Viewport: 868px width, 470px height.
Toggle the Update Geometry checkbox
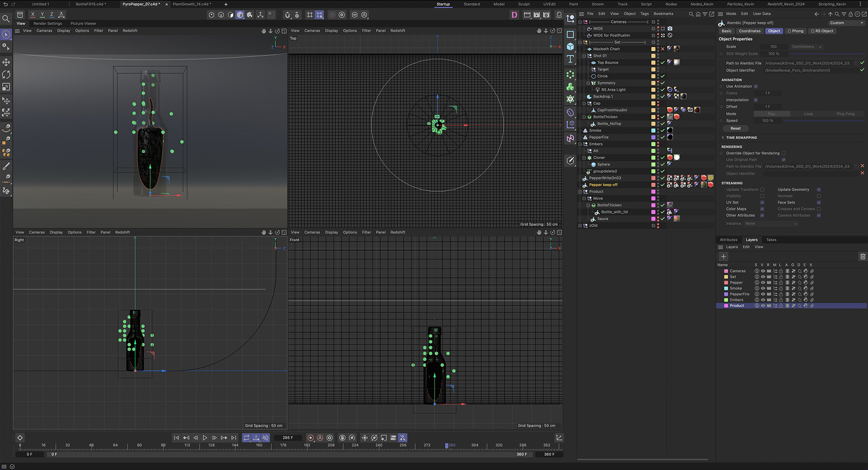(x=818, y=190)
